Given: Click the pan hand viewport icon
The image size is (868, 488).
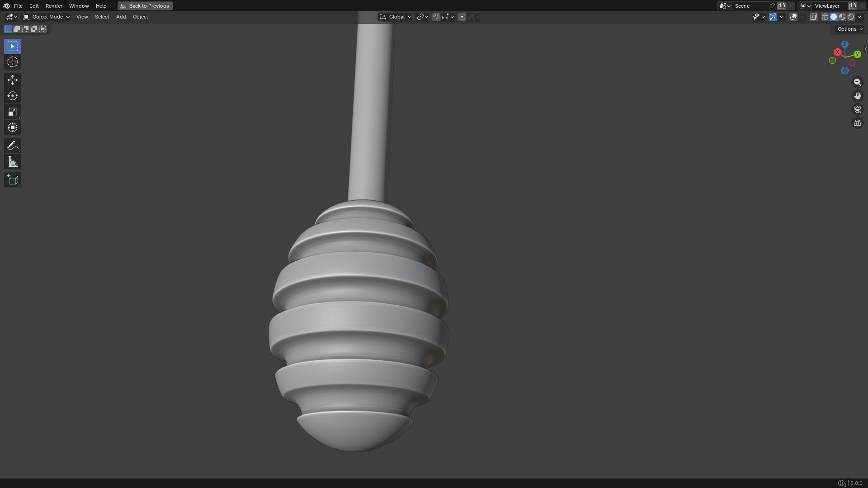Looking at the screenshot, I should (857, 96).
